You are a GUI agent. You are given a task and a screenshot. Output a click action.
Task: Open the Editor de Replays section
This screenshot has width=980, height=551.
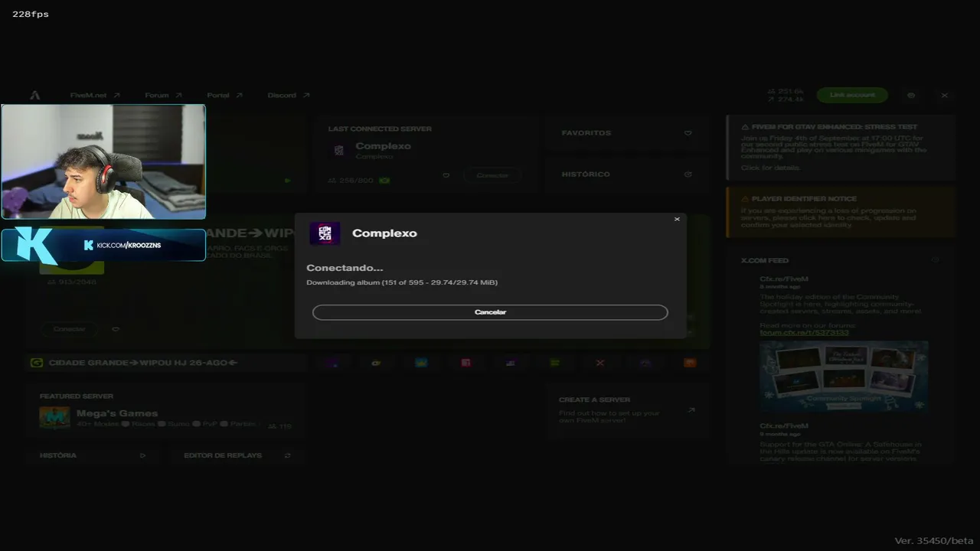click(237, 455)
